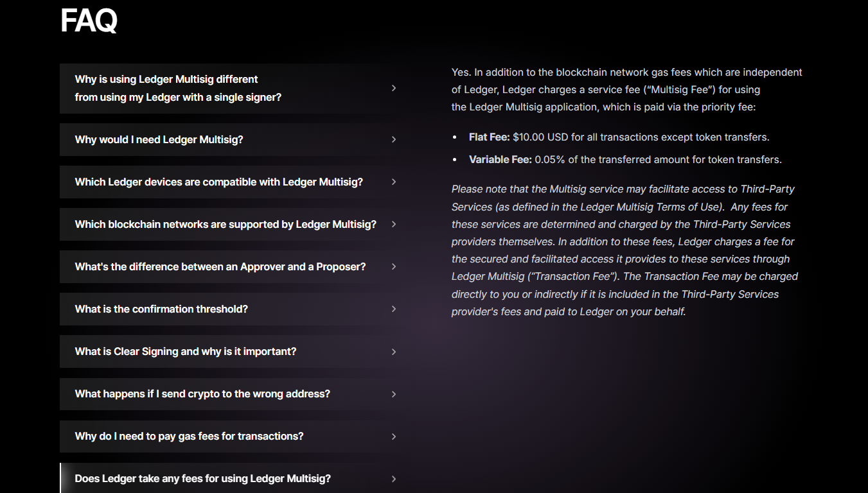Click the FAQ page heading
Viewport: 868px width, 493px height.
coord(88,20)
